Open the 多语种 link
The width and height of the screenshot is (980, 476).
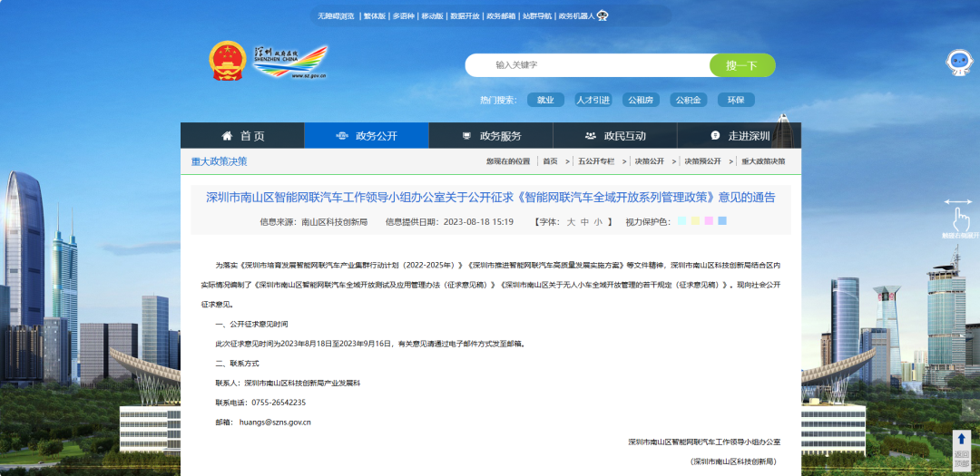(404, 16)
